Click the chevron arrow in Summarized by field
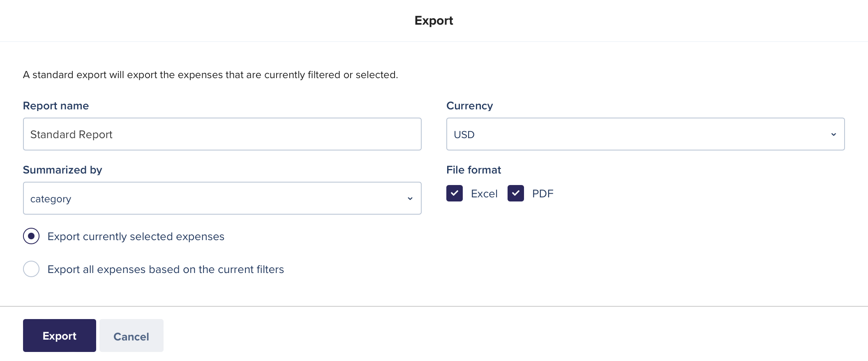 point(410,199)
